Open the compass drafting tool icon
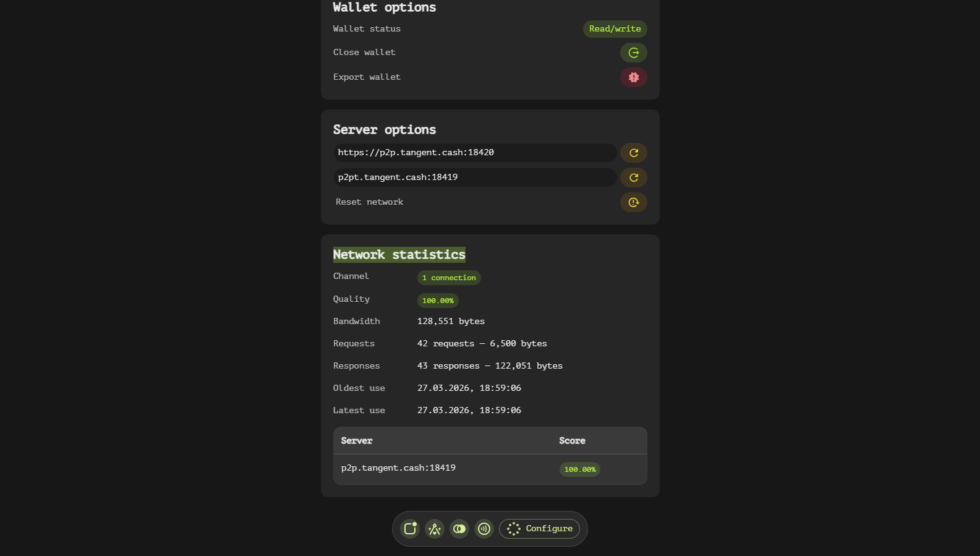The height and width of the screenshot is (556, 980). tap(435, 529)
